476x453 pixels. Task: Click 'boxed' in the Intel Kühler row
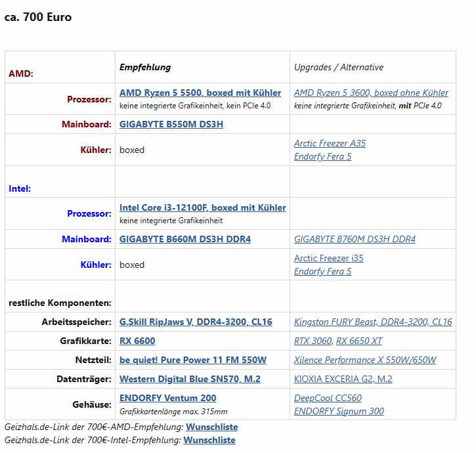click(132, 265)
